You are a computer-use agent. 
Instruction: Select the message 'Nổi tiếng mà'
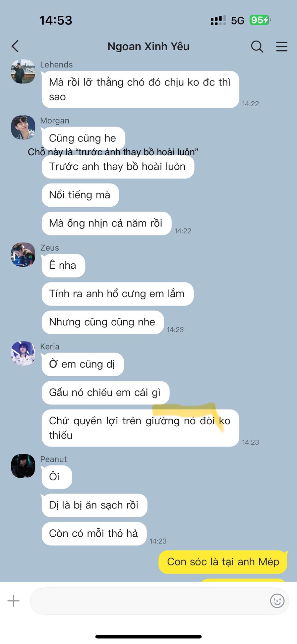click(x=80, y=195)
